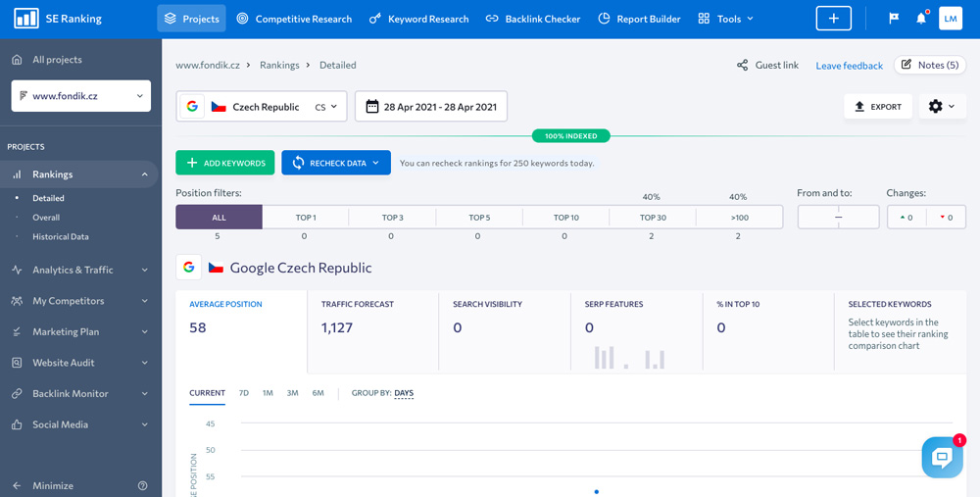Click the data point on chart

click(x=596, y=492)
